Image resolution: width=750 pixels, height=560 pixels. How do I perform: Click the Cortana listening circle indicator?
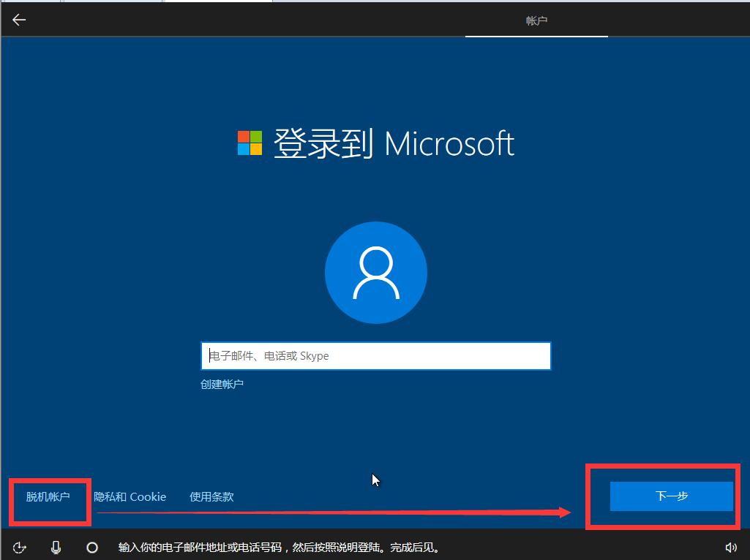(92, 547)
